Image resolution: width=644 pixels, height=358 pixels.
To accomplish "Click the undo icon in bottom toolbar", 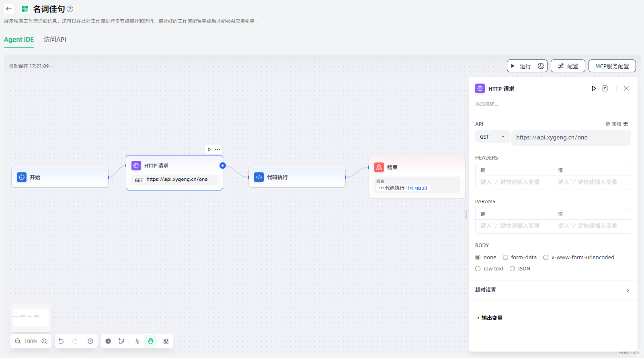I will (61, 341).
